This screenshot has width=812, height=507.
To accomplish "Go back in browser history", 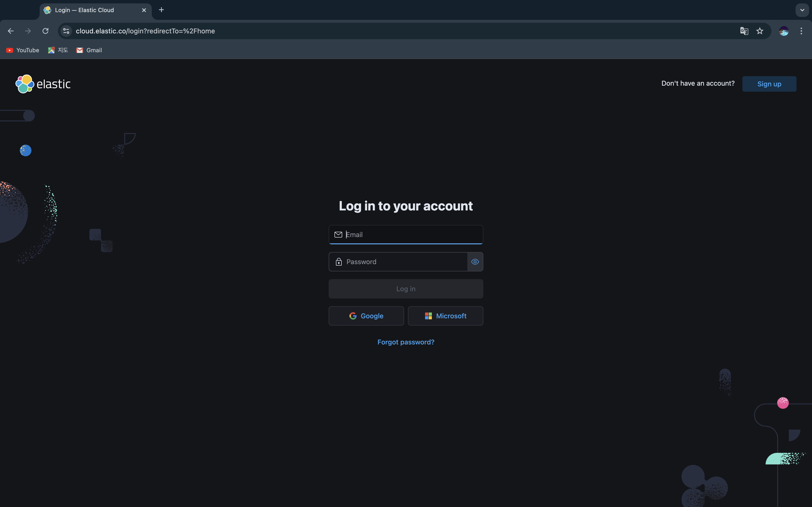I will 11,31.
